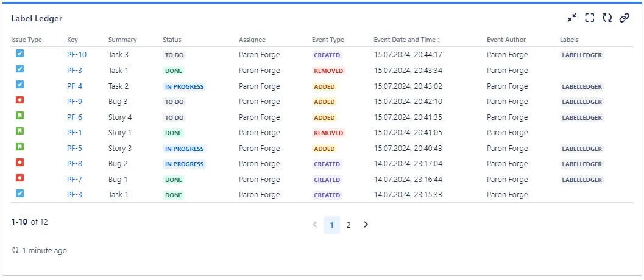Click the minimize gadget arrows icon
Image resolution: width=644 pixels, height=280 pixels.
tap(571, 18)
